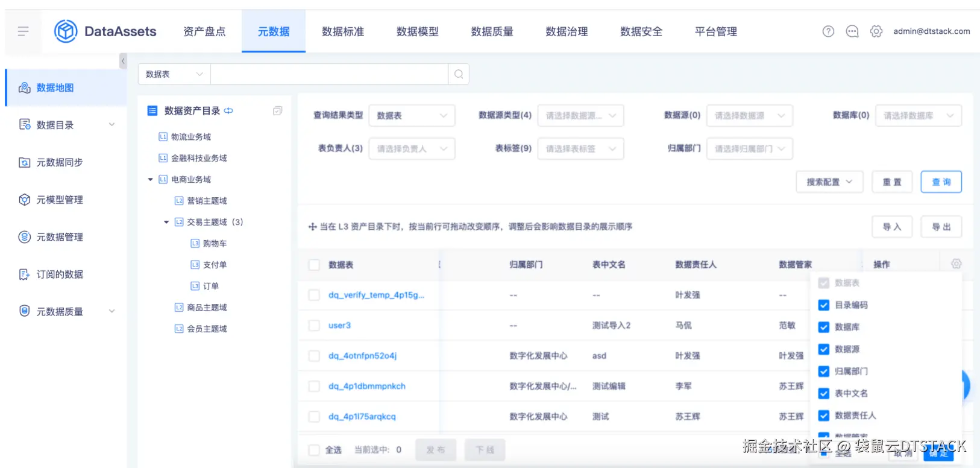Open the 搜索配置 button
Viewport: 980px width, 468px height.
point(830,182)
